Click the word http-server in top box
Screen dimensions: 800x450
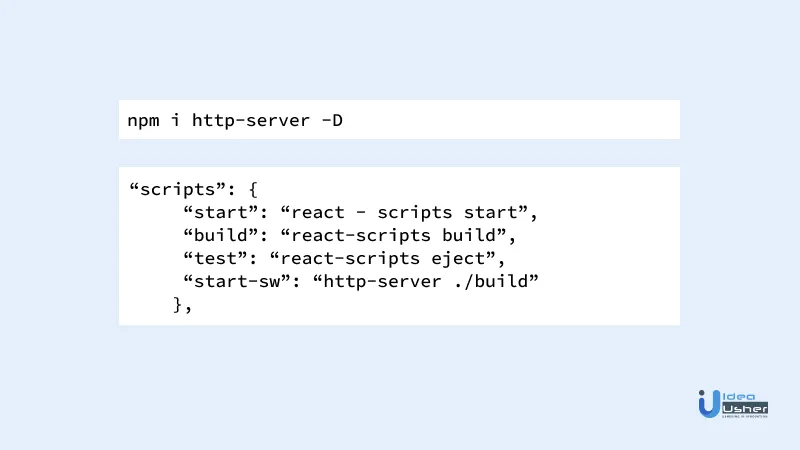[251, 120]
